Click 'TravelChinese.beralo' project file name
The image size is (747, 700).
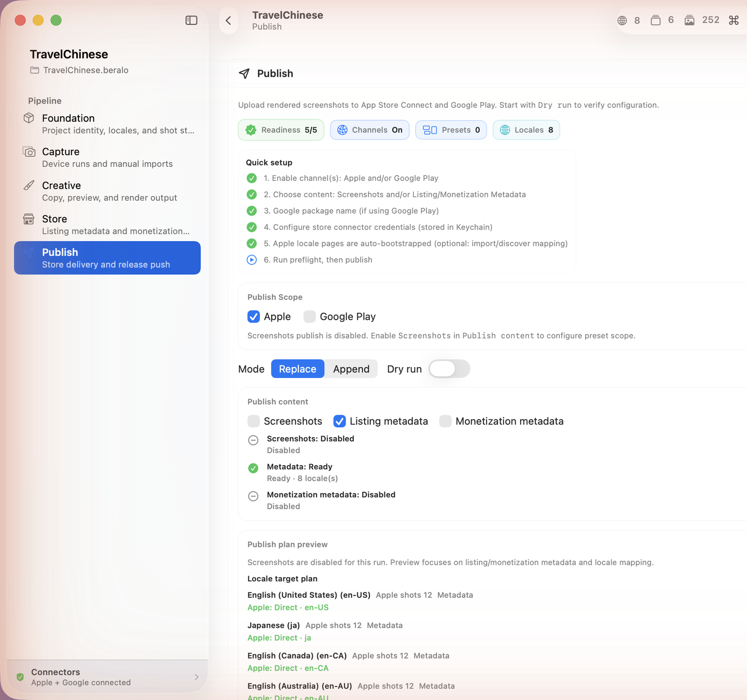pyautogui.click(x=86, y=70)
